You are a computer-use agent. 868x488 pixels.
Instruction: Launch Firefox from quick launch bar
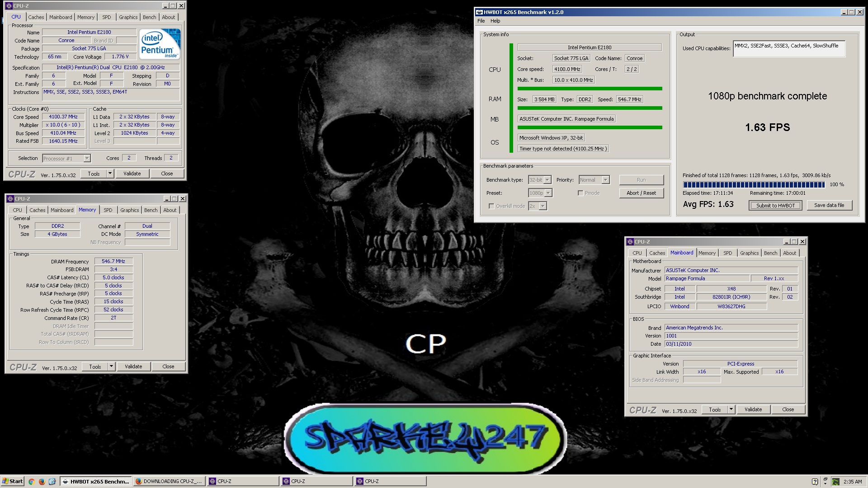pyautogui.click(x=42, y=482)
